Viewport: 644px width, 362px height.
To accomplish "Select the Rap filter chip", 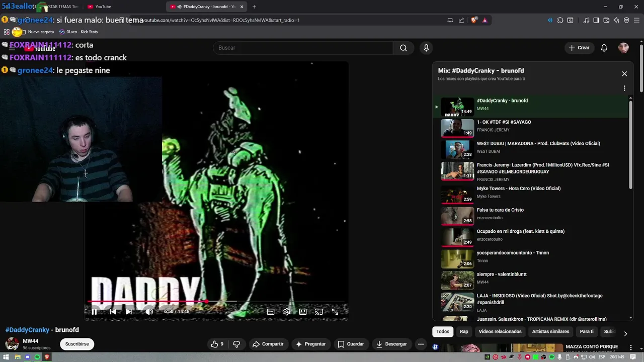I will 464,331.
